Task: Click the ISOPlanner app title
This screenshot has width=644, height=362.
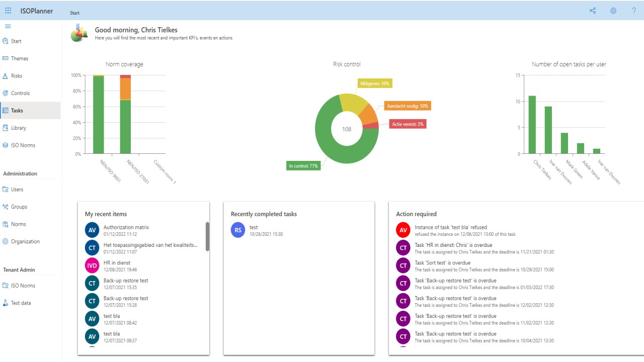Action: click(x=37, y=11)
